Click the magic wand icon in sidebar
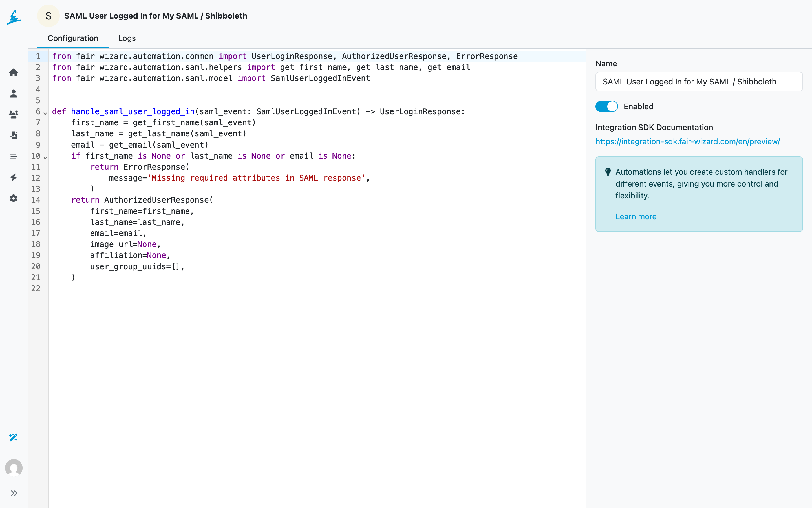Viewport: 812px width, 508px height. [14, 437]
